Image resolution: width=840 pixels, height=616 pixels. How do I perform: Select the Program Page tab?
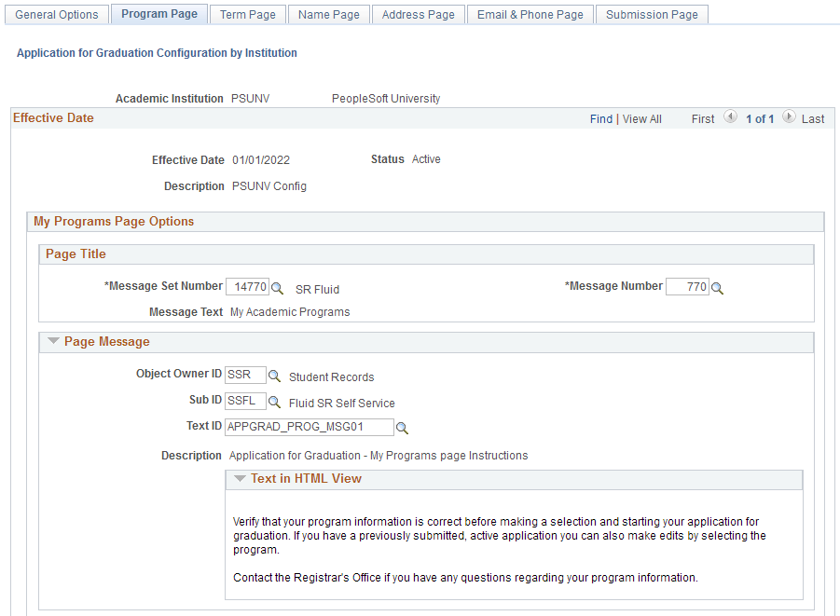click(x=159, y=14)
